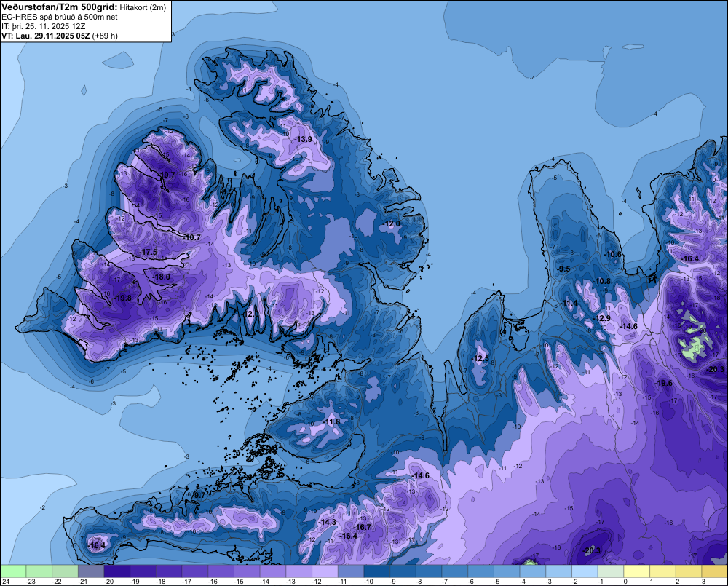The width and height of the screenshot is (728, 586).
Task: Click the legend color swatch starting at -1
Action: (x=611, y=571)
